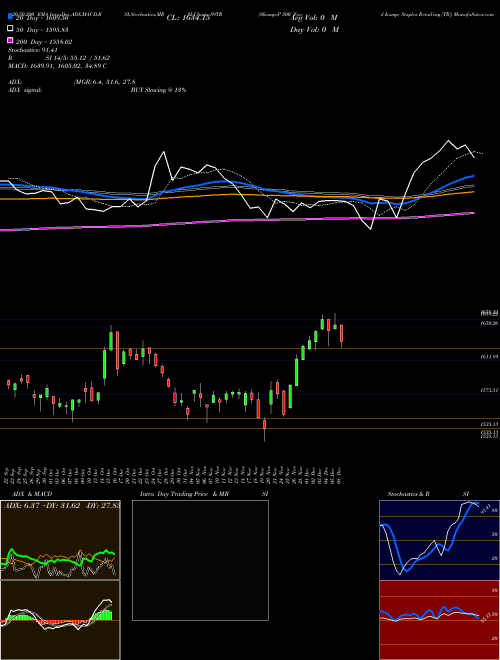This screenshot has width=500, height=660.
Task: Click the 91.41 value label in Stochastics chart
Action: (484, 508)
